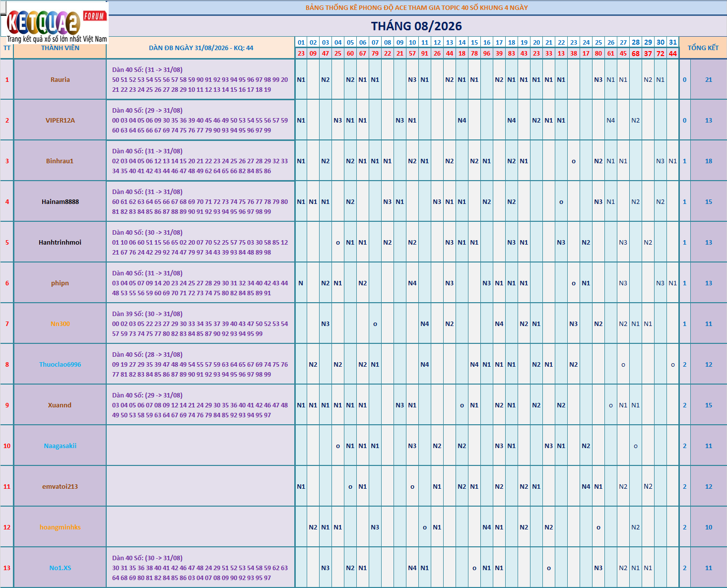
Task: Select Nn300's N4 under day 11
Action: (425, 324)
